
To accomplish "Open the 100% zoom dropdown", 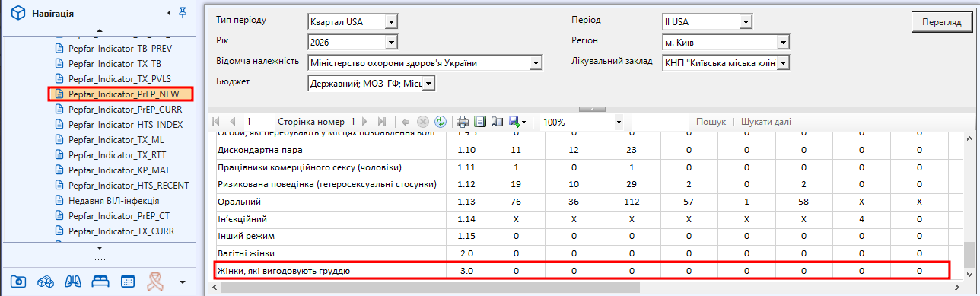I will [619, 122].
